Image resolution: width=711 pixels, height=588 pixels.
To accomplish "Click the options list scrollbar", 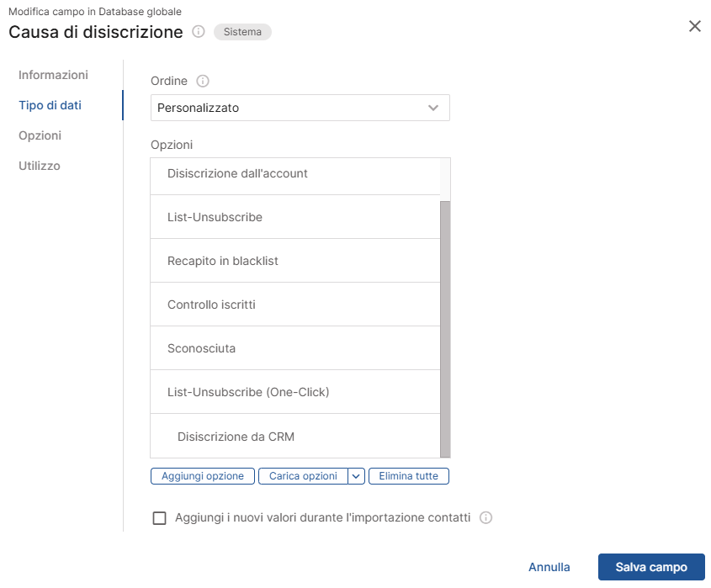I will point(445,328).
